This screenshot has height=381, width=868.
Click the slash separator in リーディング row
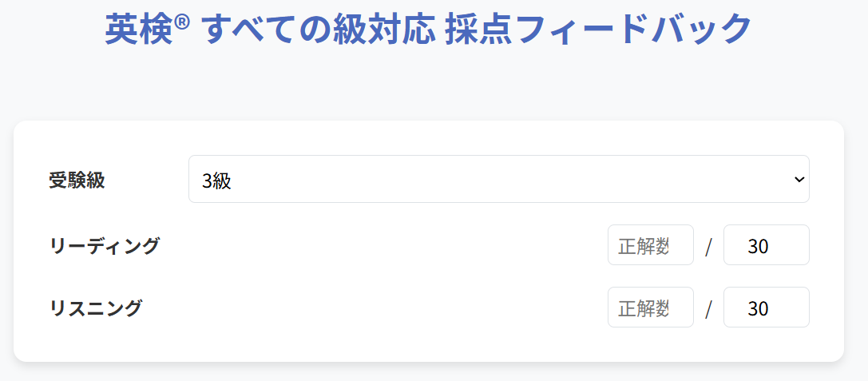point(708,248)
